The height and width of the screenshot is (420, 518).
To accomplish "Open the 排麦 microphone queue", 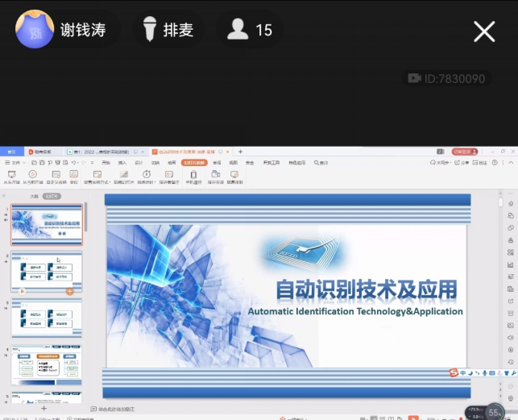I will pos(168,31).
